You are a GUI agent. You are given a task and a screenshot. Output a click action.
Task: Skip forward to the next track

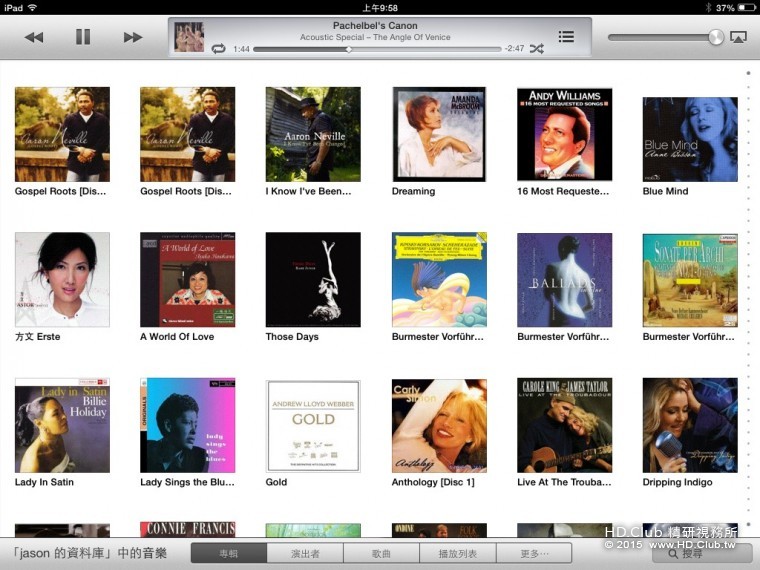(132, 37)
